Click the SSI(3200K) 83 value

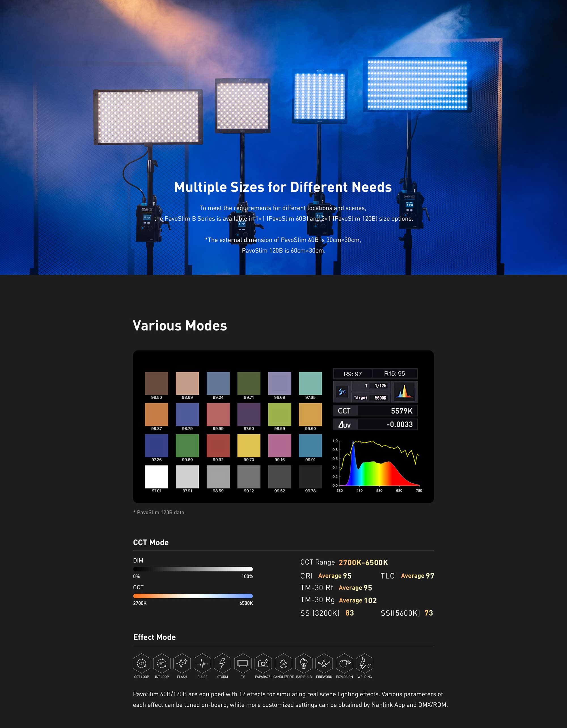tap(350, 613)
